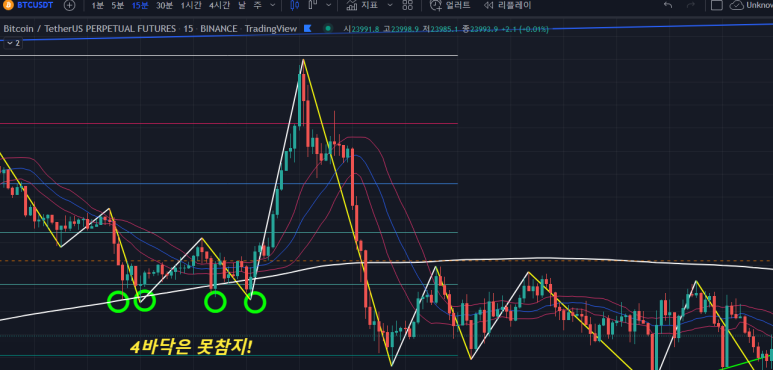Click the Bitcoin / TetherUS PERPETUAL FUTURES title
The width and height of the screenshot is (773, 370).
click(89, 29)
